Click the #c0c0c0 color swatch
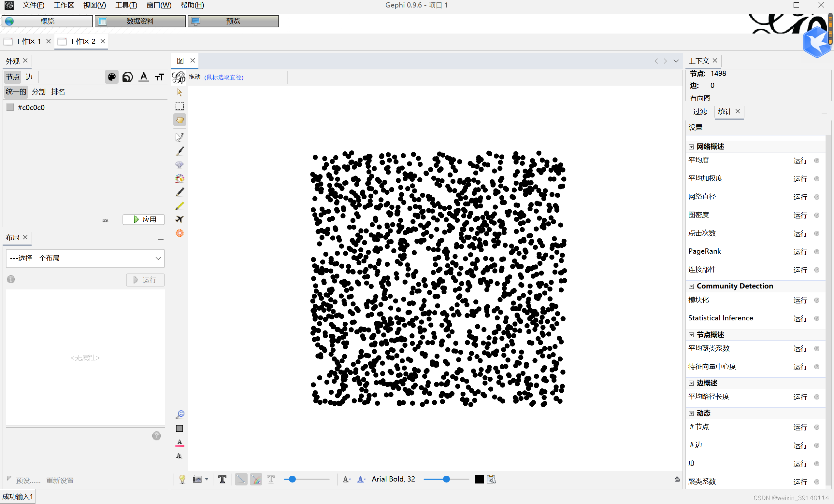The height and width of the screenshot is (504, 834). pyautogui.click(x=10, y=107)
